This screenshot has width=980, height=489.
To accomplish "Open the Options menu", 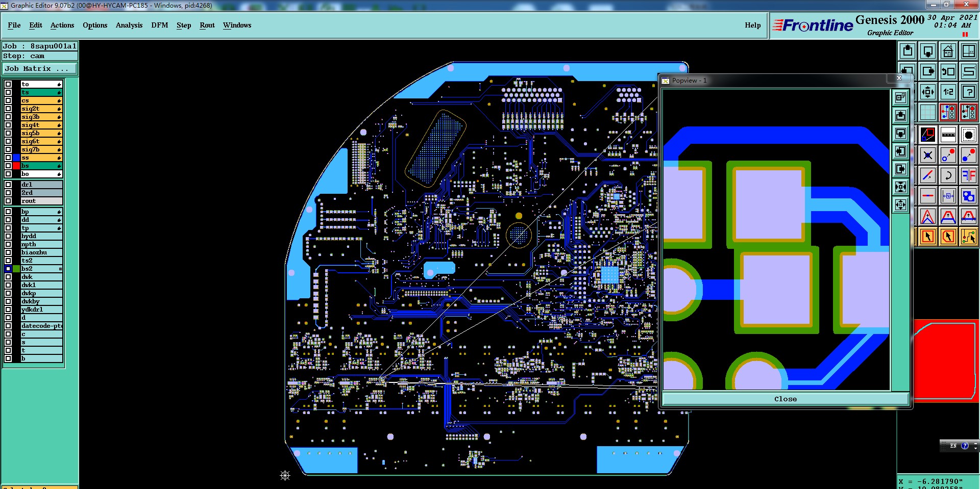I will [x=95, y=25].
